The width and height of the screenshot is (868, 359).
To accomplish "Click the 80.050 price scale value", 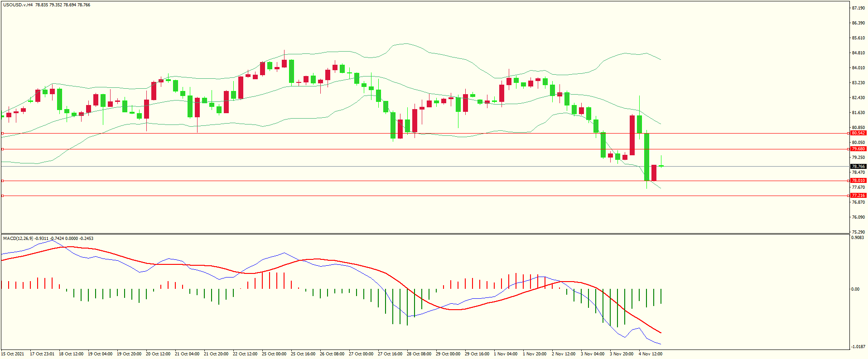I will point(858,143).
